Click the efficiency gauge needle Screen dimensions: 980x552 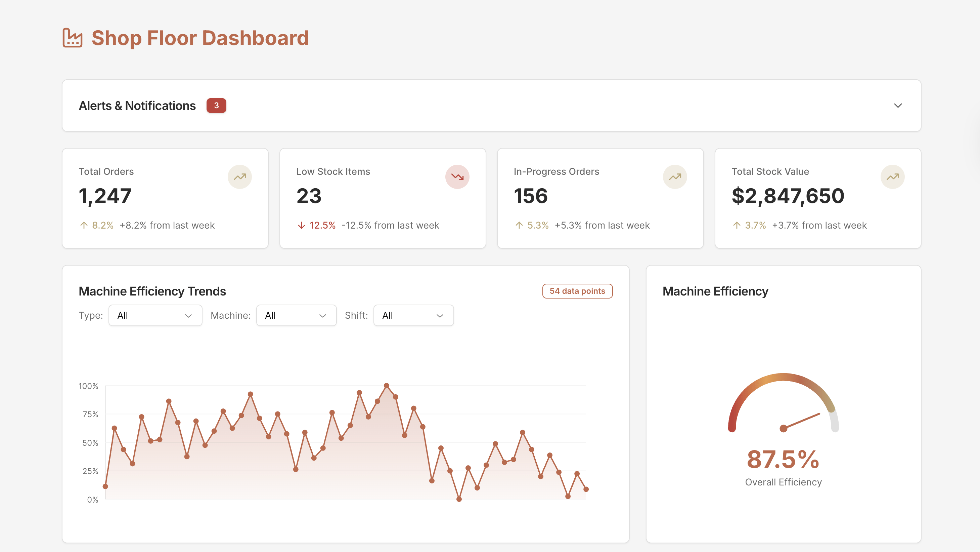point(801,421)
